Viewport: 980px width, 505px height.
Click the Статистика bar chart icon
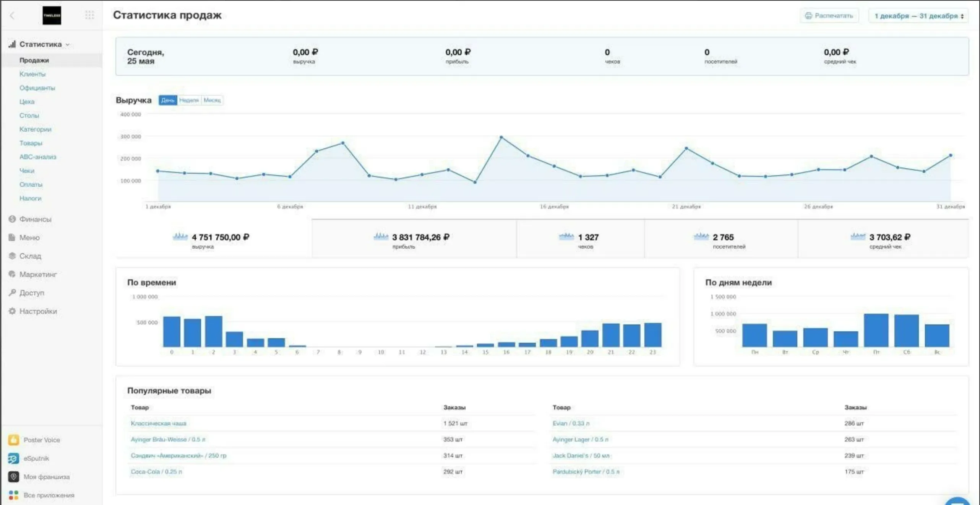coord(12,44)
